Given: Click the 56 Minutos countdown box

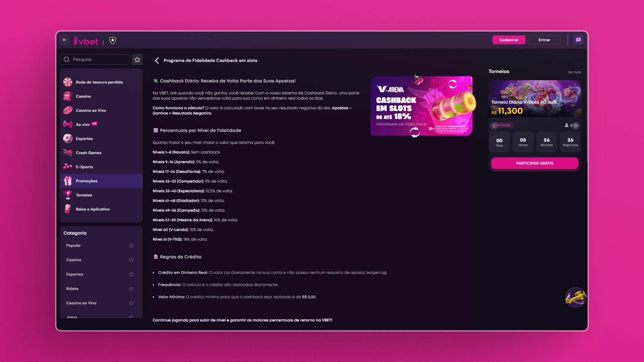Looking at the screenshot, I should coord(546,142).
